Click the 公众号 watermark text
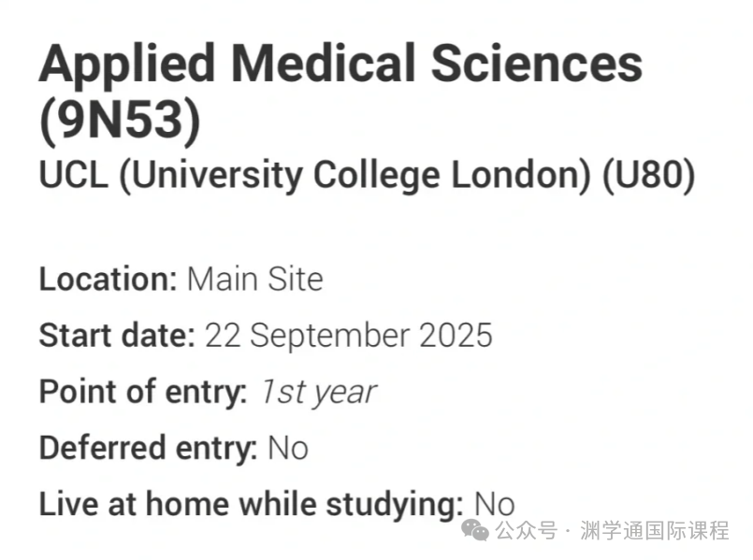The width and height of the screenshot is (753, 560). pos(526,532)
